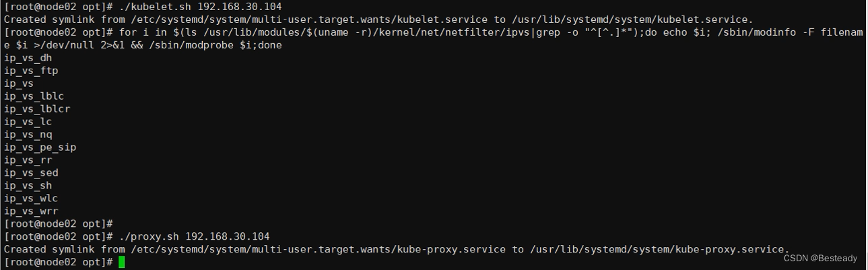The height and width of the screenshot is (270, 868).
Task: Select the ip_vs_wrr output line
Action: click(x=31, y=211)
